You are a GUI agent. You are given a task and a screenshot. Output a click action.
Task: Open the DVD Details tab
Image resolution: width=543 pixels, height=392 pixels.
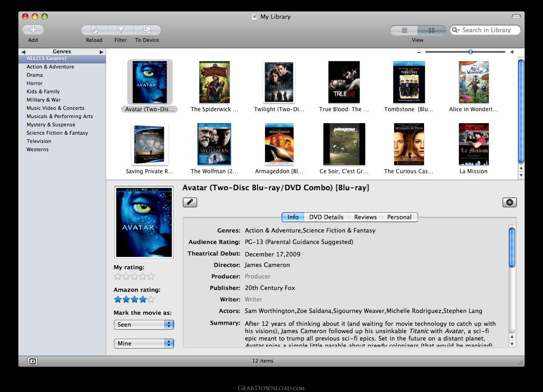pyautogui.click(x=326, y=217)
